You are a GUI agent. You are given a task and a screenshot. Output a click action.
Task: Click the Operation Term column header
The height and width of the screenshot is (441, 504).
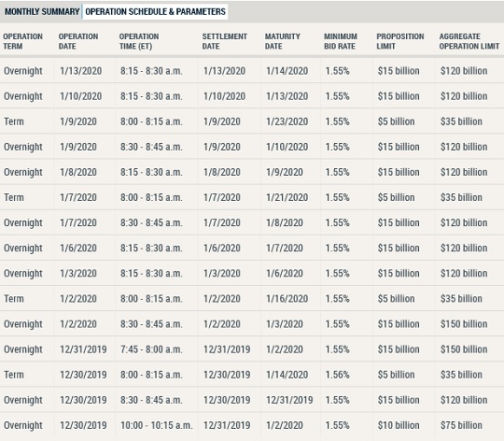pos(22,41)
